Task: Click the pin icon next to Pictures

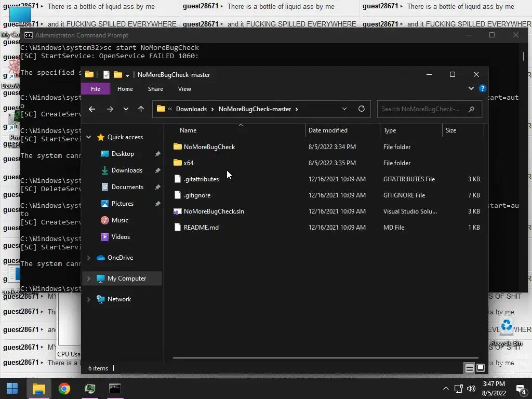Action: coord(157,204)
